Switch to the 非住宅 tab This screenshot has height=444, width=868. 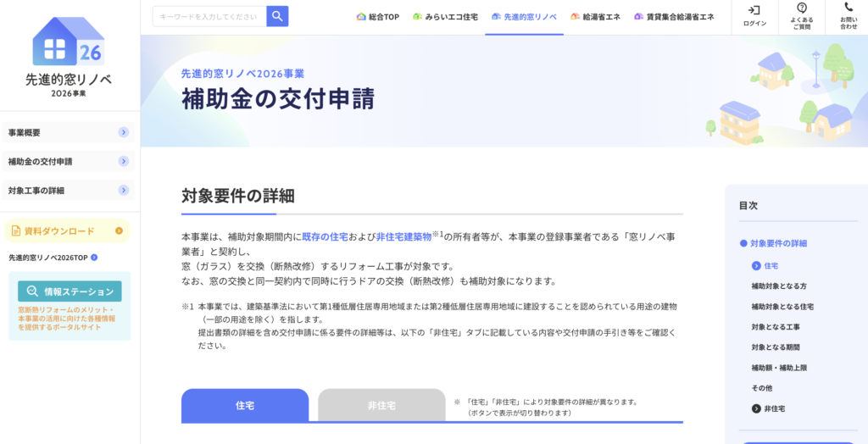click(x=382, y=405)
